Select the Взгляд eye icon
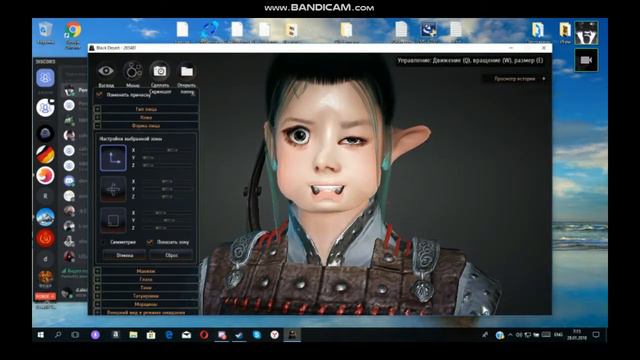 [106, 71]
